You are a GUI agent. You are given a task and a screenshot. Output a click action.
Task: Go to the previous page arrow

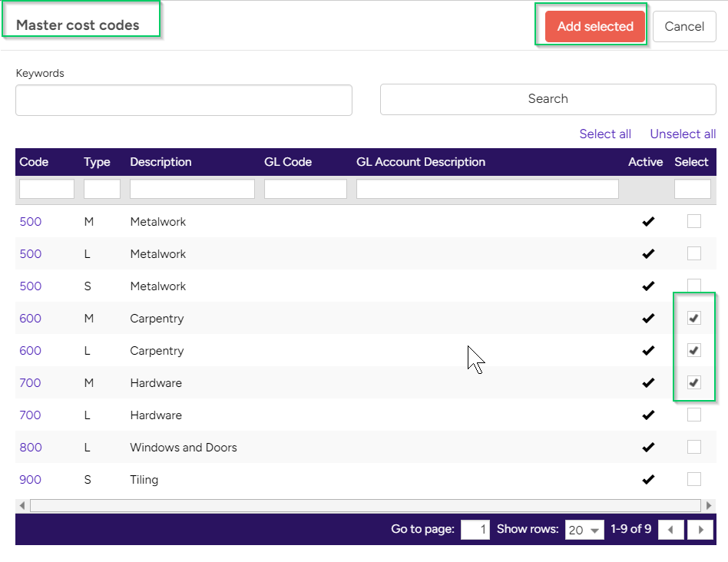(x=670, y=530)
